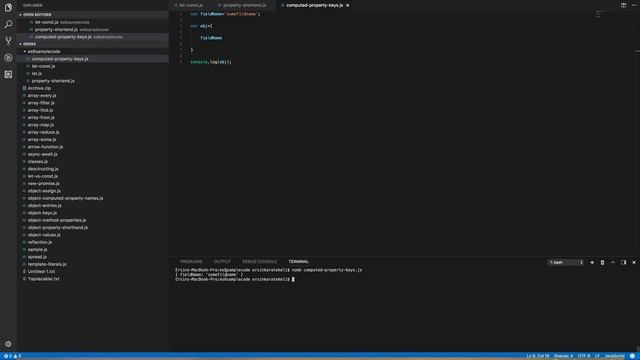Split the editor with top-right icon
Viewport: 640px width, 360px height.
623,5
